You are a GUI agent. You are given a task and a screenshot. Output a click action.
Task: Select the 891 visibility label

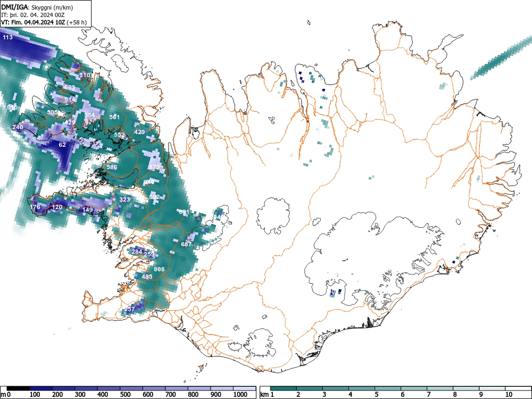[184, 212]
